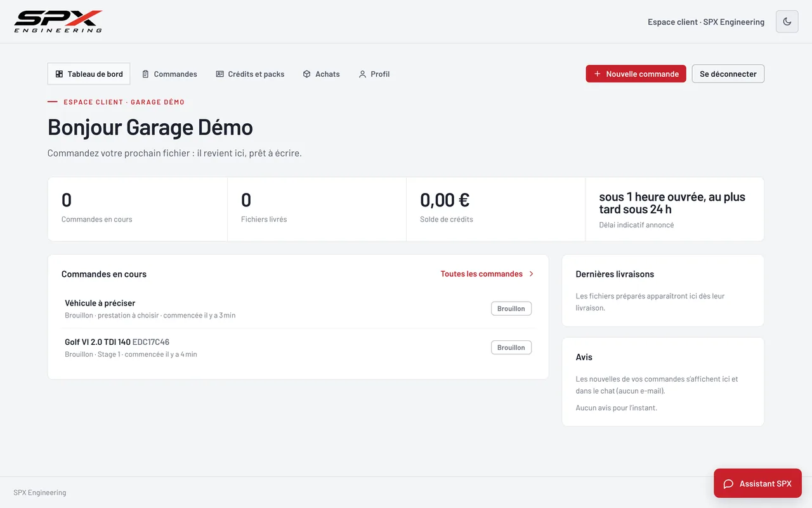812x508 pixels.
Task: Click the red ESPACE CLIENT · GARAGE DÉMO label
Action: (124, 102)
